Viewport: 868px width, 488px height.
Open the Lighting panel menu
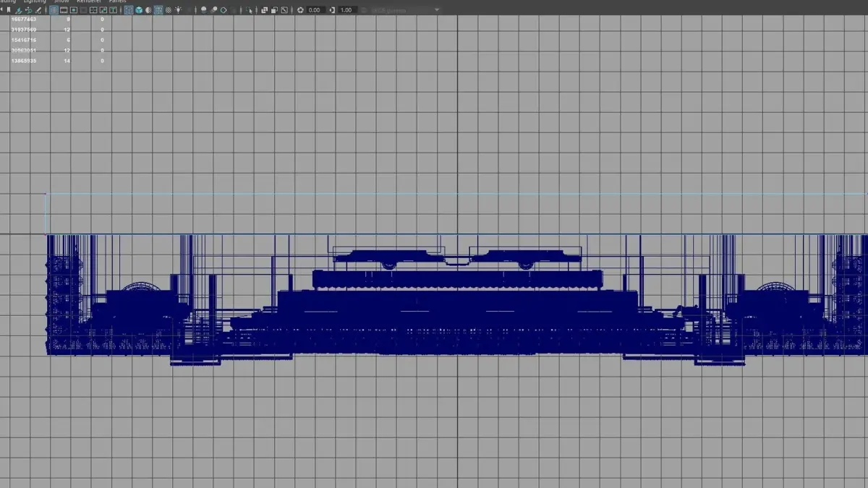coord(35,1)
